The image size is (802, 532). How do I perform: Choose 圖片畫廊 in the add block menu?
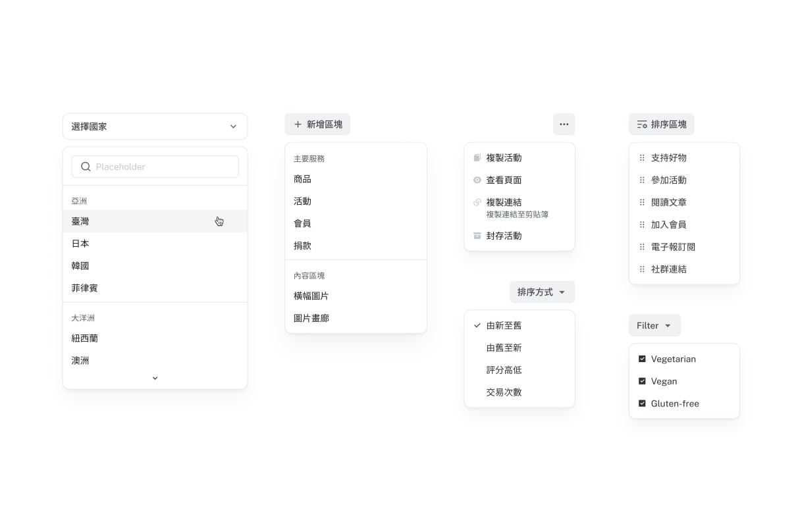click(356, 318)
